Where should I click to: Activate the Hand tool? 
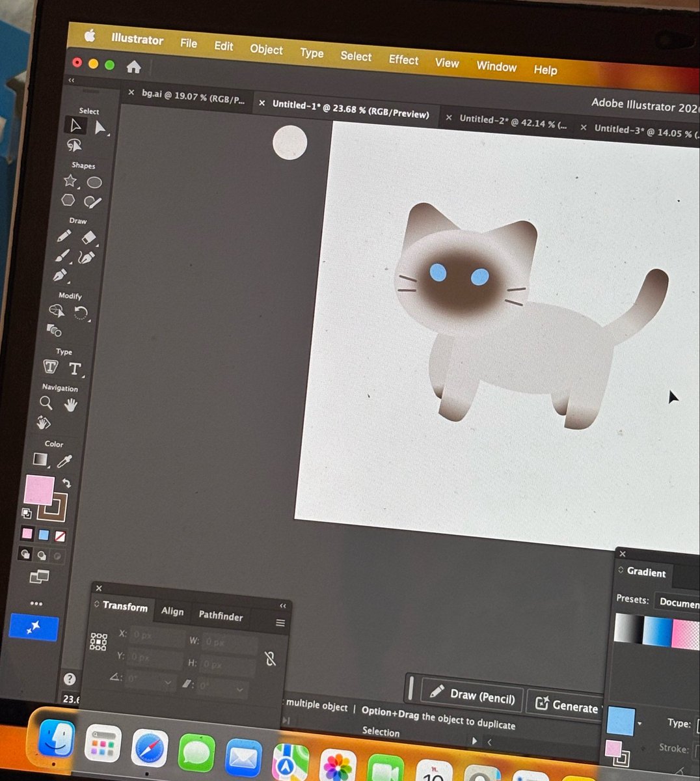pos(70,405)
